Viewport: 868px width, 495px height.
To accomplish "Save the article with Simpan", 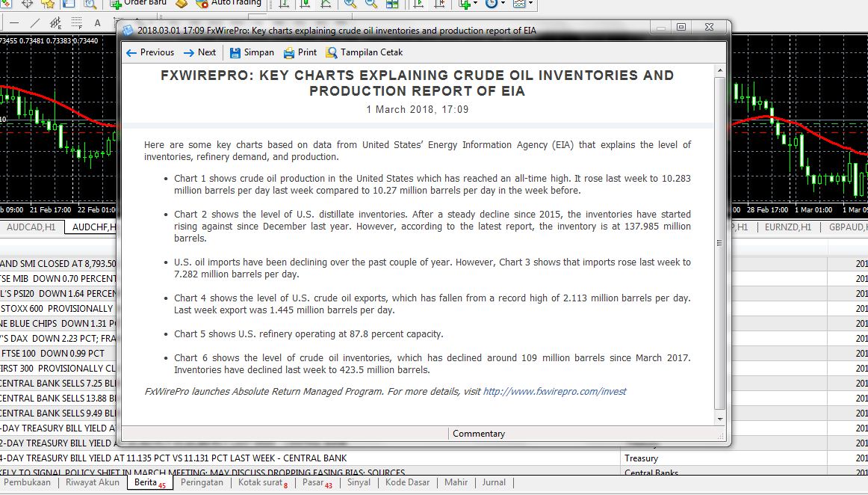I will (x=252, y=52).
